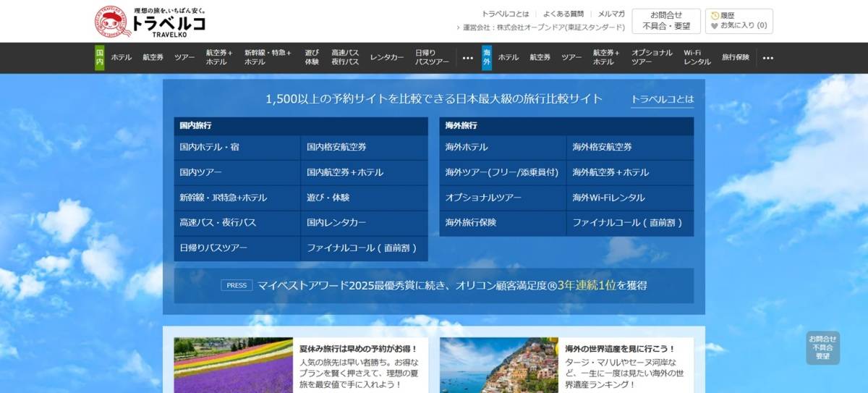Open 国内ホテル・宿 panel link
Screen dimensions: 868x393
[237, 147]
